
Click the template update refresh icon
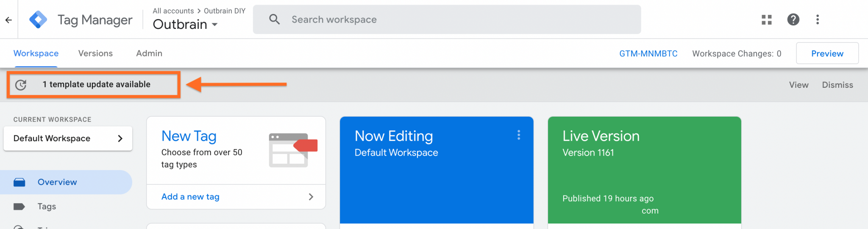(21, 85)
